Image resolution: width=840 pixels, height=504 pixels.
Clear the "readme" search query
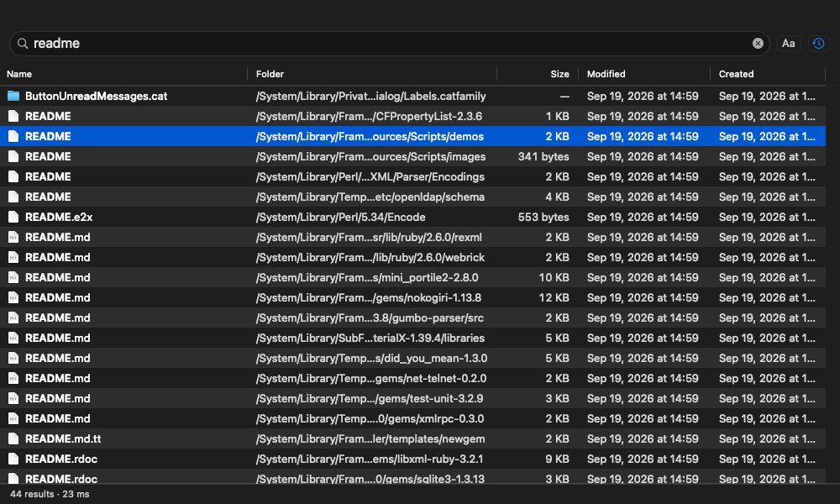click(758, 44)
